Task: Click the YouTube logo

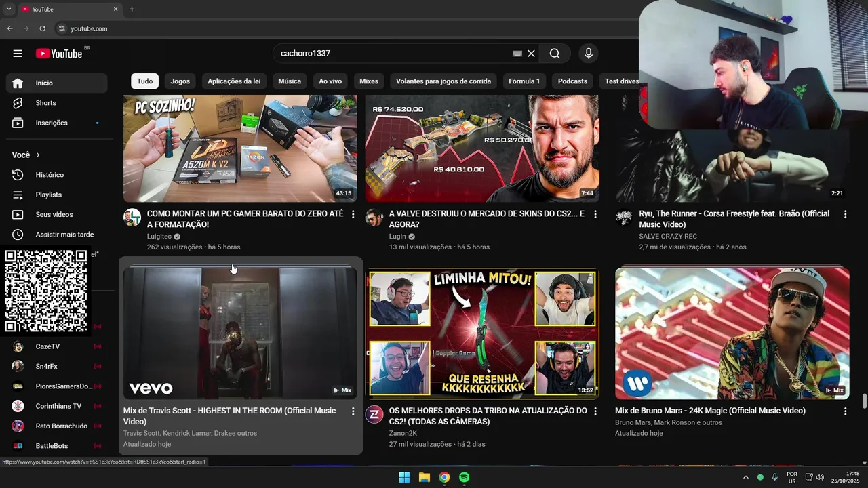Action: point(59,54)
